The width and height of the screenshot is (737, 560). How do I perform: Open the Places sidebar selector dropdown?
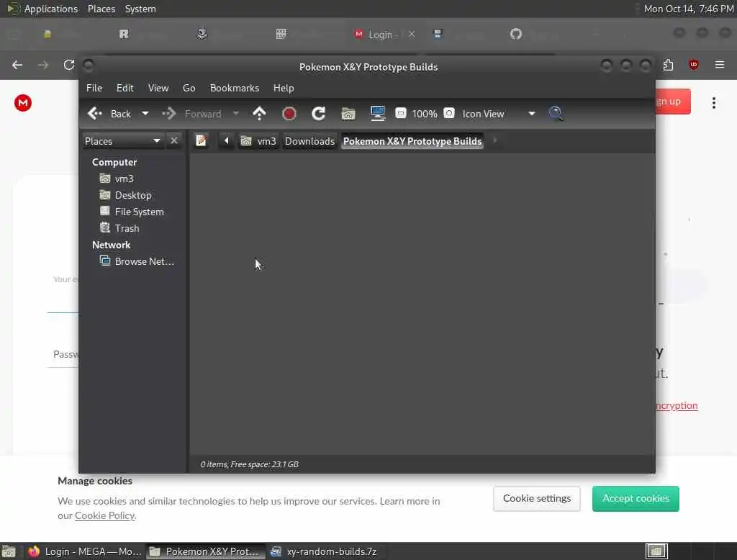[122, 141]
